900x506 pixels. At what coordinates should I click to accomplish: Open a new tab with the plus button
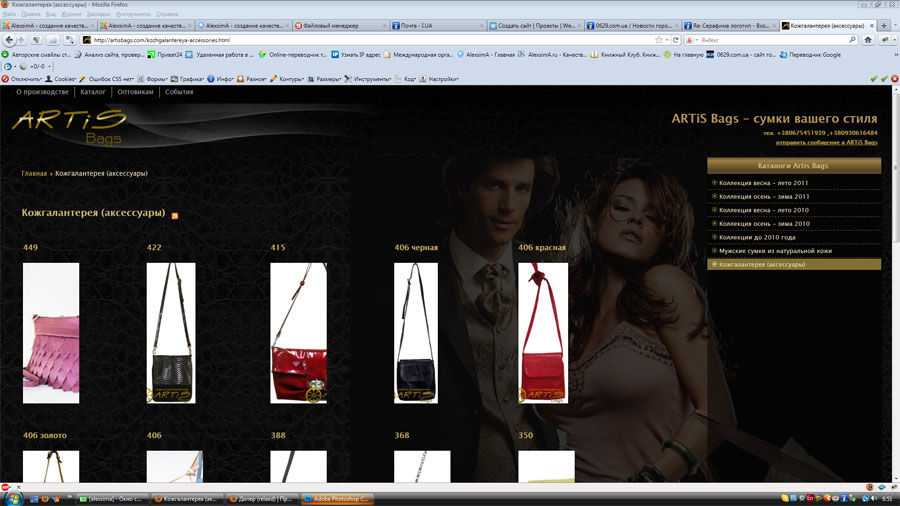point(884,25)
